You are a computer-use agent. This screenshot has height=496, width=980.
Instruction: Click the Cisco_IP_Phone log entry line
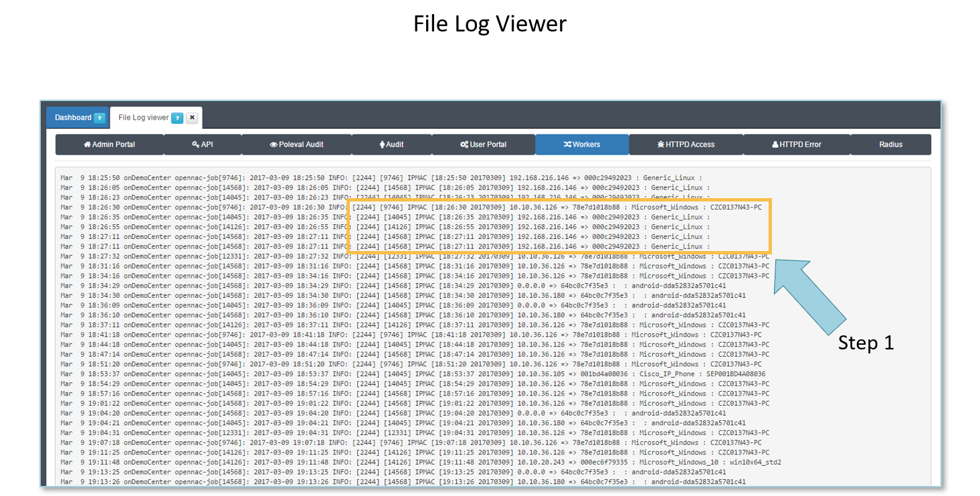[413, 374]
